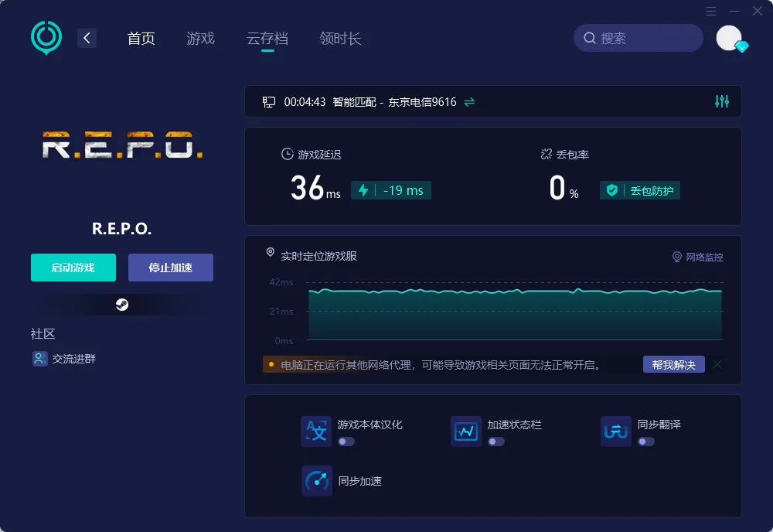This screenshot has height=532, width=773.
Task: Click the green power logo icon
Action: (46, 37)
